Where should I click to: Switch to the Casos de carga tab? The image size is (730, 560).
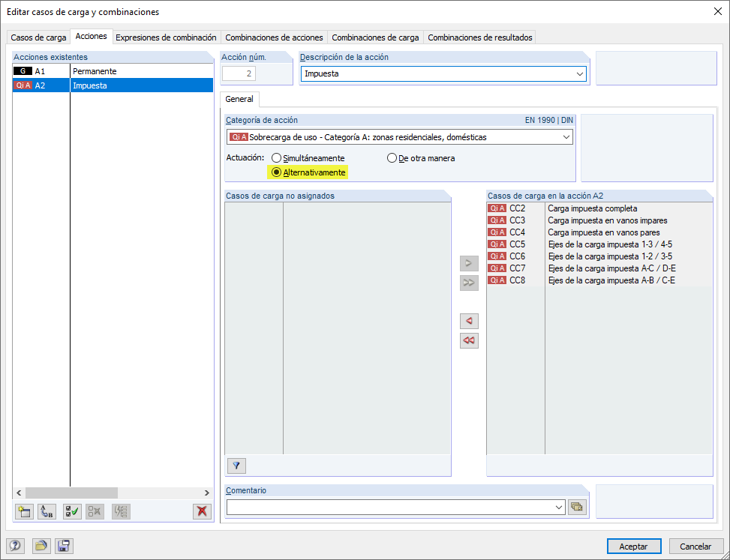(38, 37)
